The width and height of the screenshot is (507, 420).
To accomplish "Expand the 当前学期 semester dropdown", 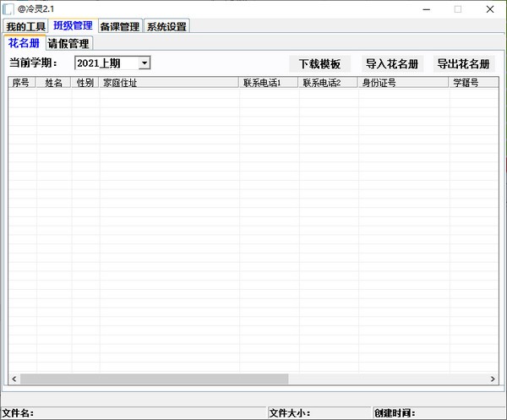I will pos(144,63).
